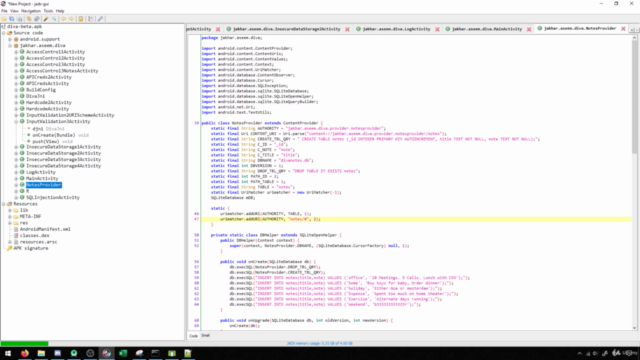Close the MainActivity tab
640x360 pixels.
coord(529,29)
